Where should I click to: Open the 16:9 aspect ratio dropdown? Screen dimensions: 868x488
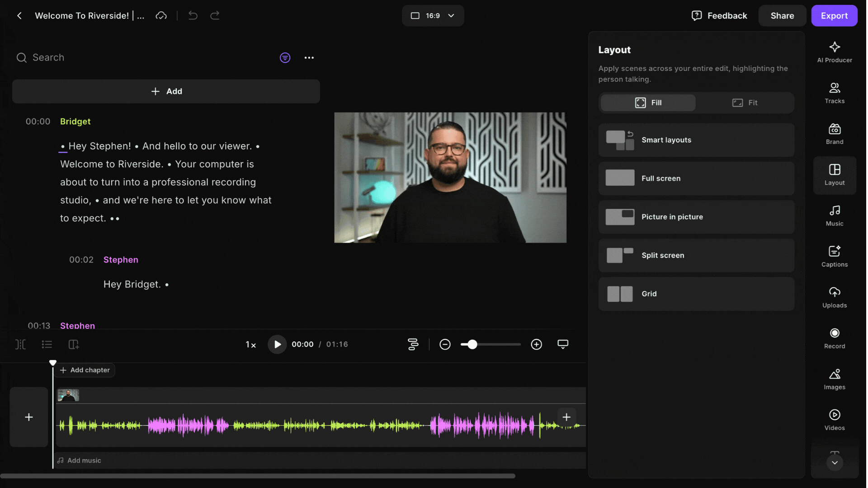tap(433, 15)
